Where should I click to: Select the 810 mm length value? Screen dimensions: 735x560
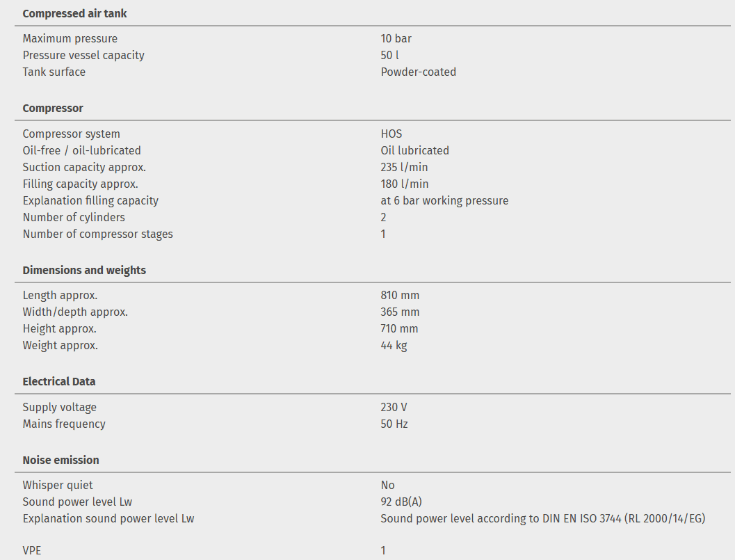[x=400, y=295]
